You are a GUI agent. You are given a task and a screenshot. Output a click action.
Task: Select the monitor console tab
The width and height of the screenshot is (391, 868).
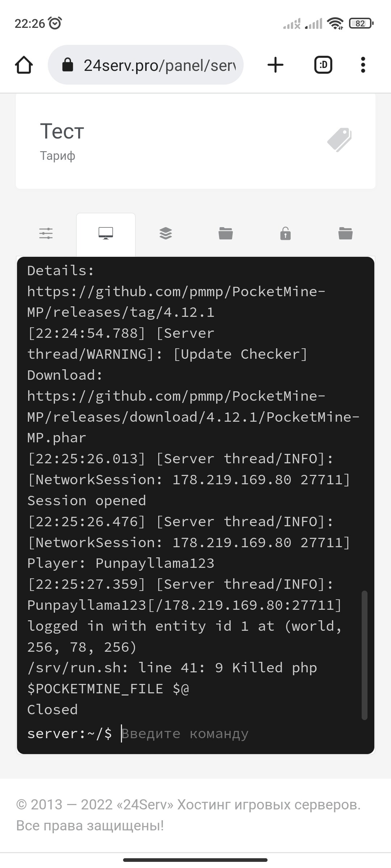pyautogui.click(x=106, y=233)
